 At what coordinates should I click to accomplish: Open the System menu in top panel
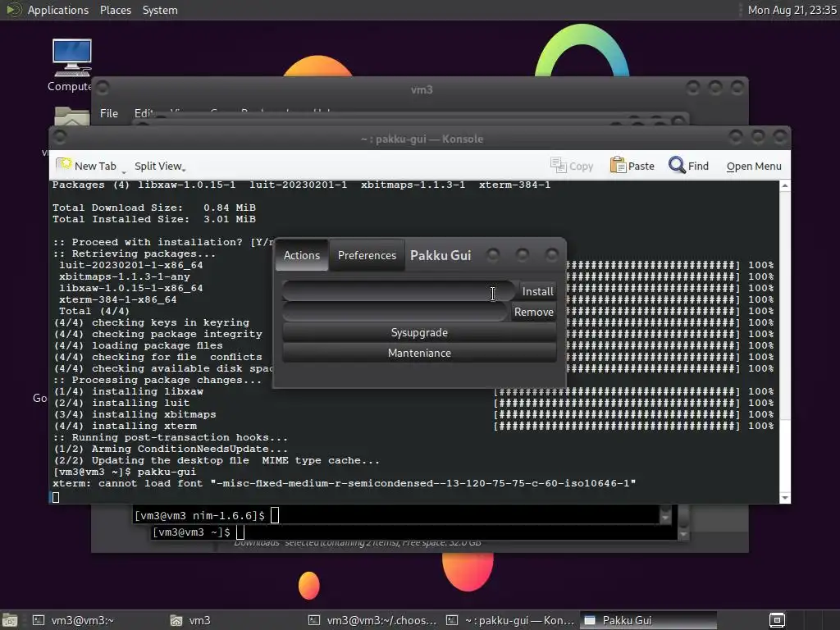pos(160,10)
